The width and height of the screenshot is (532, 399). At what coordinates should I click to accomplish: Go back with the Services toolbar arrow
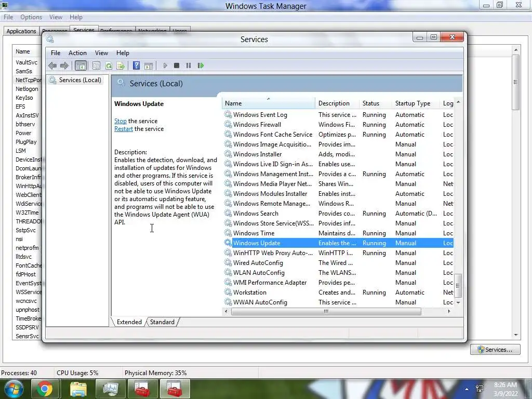52,65
